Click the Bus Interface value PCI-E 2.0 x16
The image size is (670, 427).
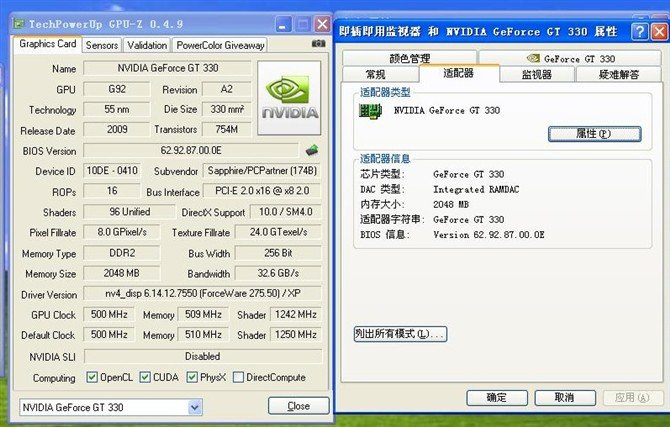pyautogui.click(x=262, y=191)
